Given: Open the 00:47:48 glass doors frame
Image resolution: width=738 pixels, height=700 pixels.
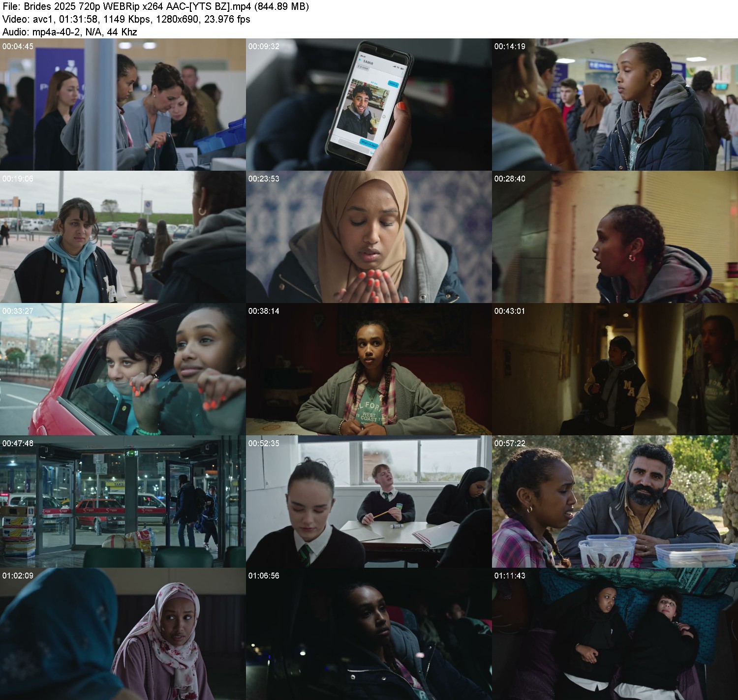Looking at the screenshot, I should click(123, 502).
